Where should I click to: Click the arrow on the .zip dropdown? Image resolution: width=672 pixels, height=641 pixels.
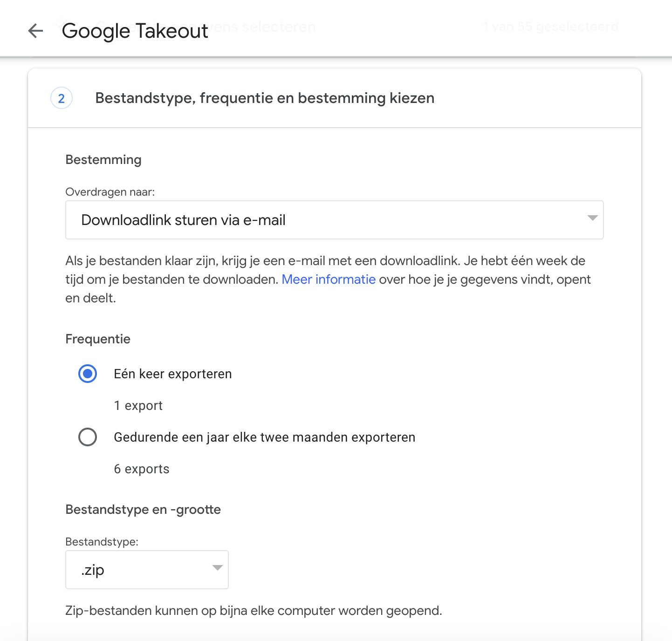point(217,567)
